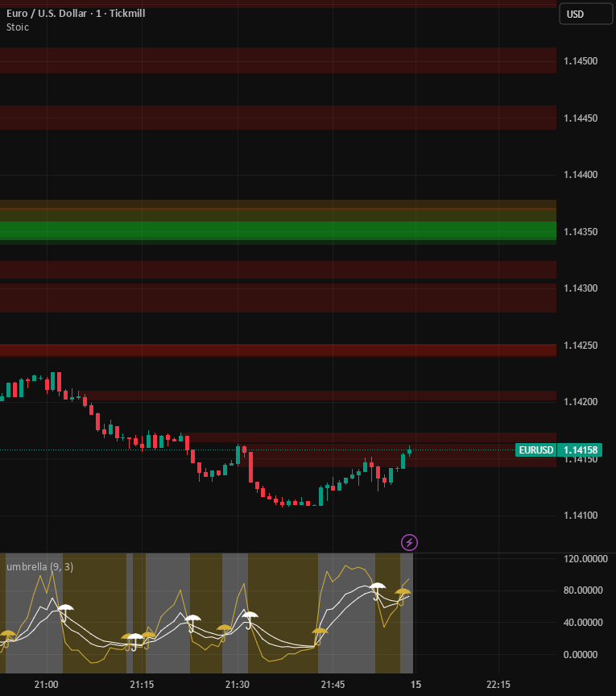Viewport: 616px width, 696px height.
Task: Select the Stoic indicator label
Action: click(x=18, y=27)
